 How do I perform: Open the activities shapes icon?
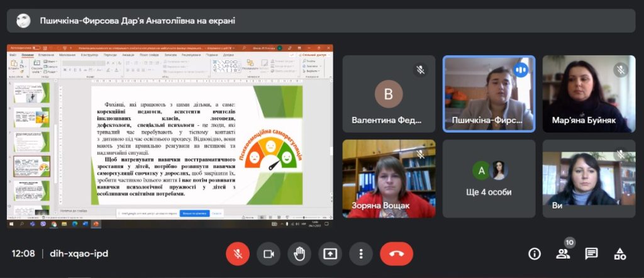(619, 253)
